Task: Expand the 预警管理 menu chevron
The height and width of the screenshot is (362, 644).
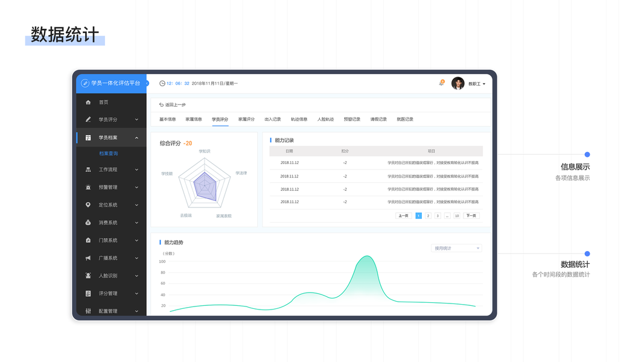Action: coord(136,187)
